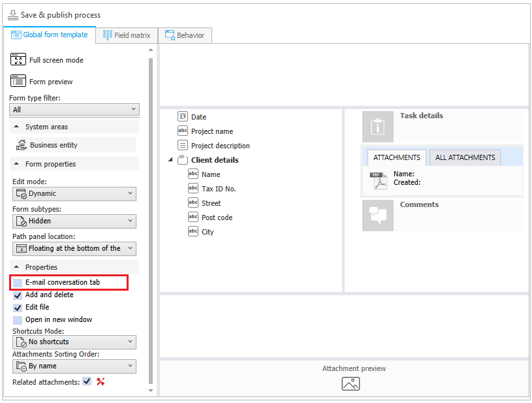This screenshot has width=532, height=403.
Task: Open the Attachments Sorting Order dropdown
Action: coord(74,366)
